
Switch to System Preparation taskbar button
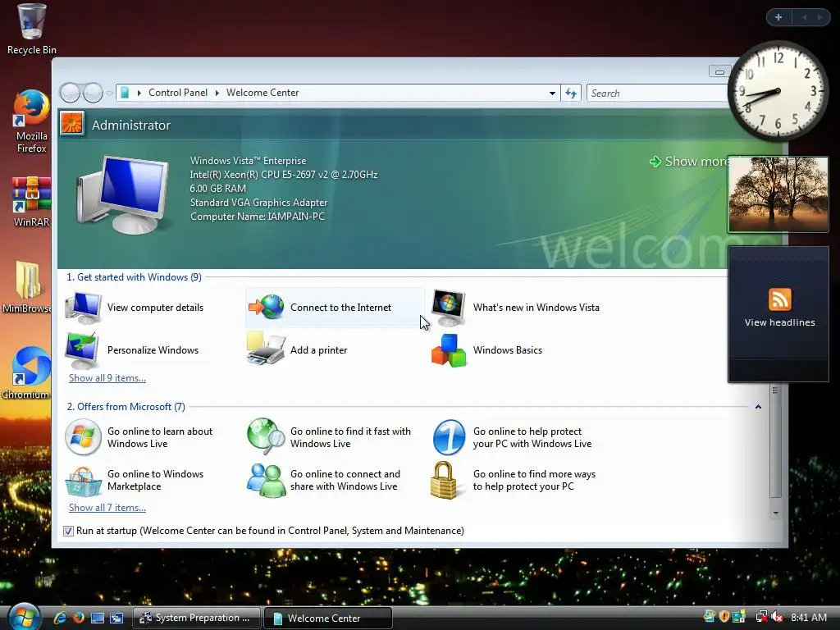197,618
